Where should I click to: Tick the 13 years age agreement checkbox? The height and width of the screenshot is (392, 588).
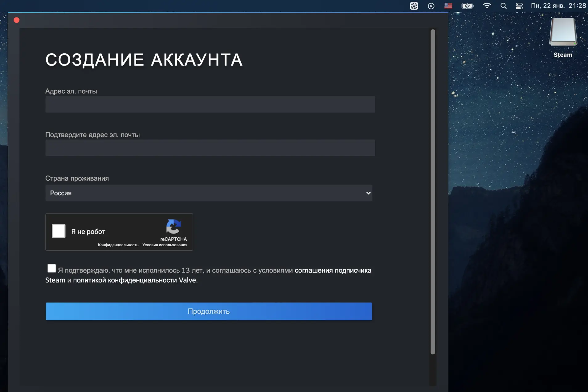(52, 268)
